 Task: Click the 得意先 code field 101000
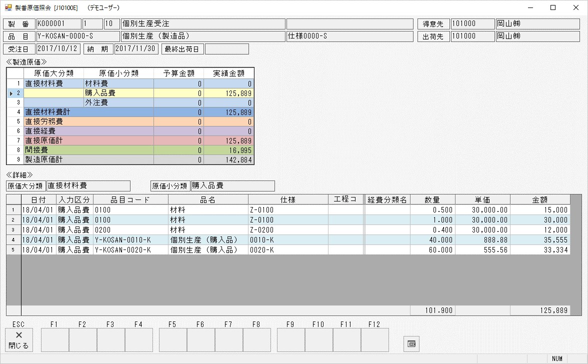pyautogui.click(x=471, y=24)
